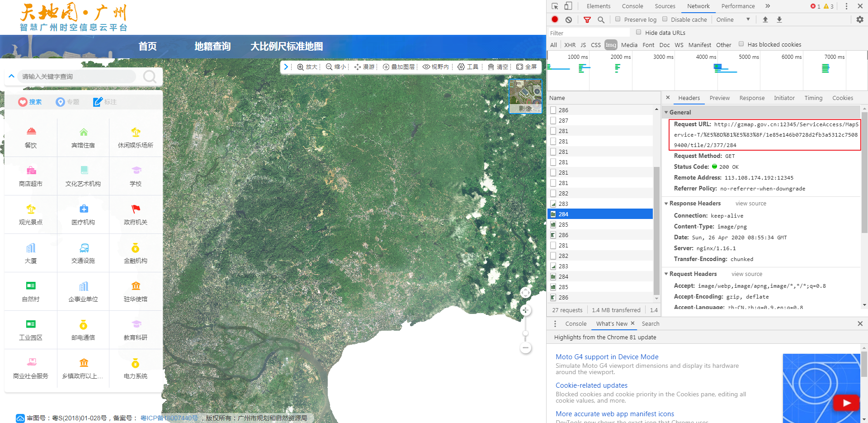Open the 叠加图层 overlay layer tool
The height and width of the screenshot is (423, 868).
tap(398, 67)
